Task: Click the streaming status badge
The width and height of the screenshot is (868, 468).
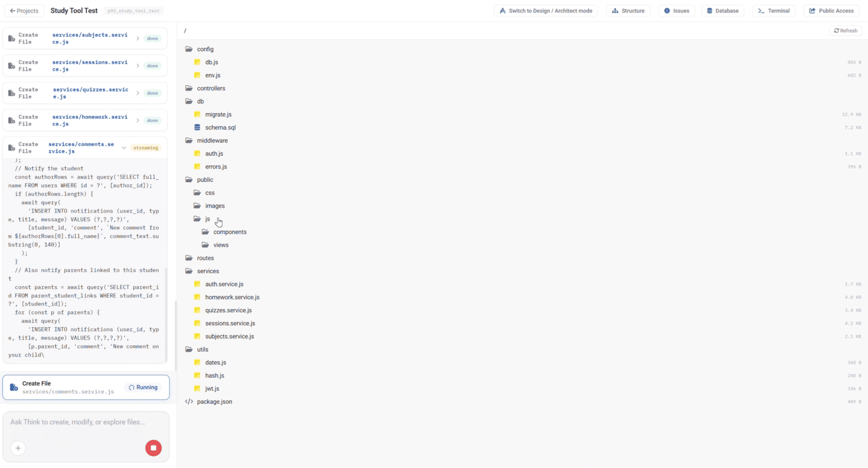Action: click(x=146, y=148)
